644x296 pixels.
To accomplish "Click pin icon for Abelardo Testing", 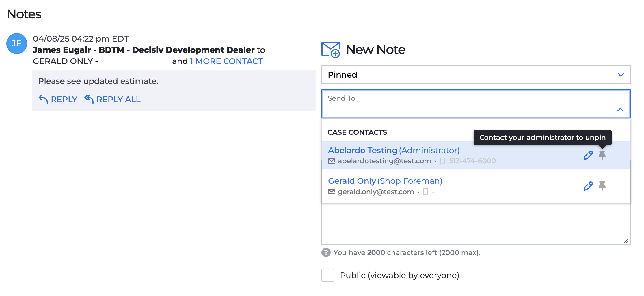I will [x=602, y=155].
